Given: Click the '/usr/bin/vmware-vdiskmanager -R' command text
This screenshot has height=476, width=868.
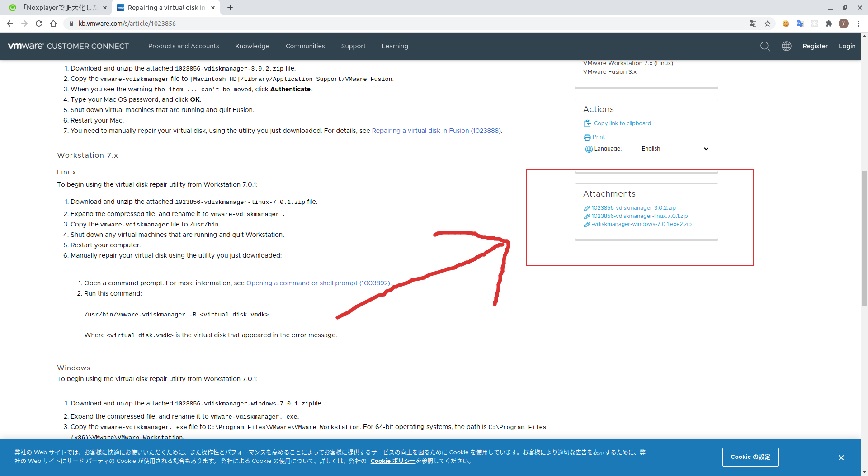Looking at the screenshot, I should click(176, 315).
